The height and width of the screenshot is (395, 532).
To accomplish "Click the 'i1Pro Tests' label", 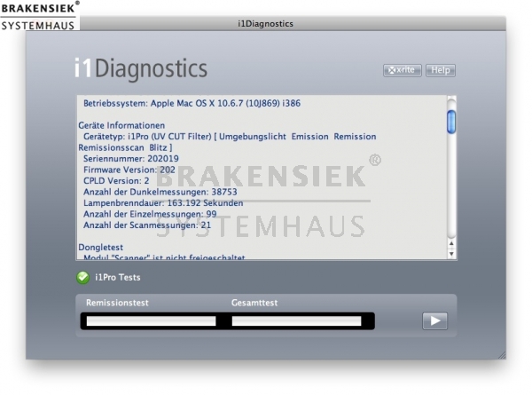I will click(x=118, y=278).
